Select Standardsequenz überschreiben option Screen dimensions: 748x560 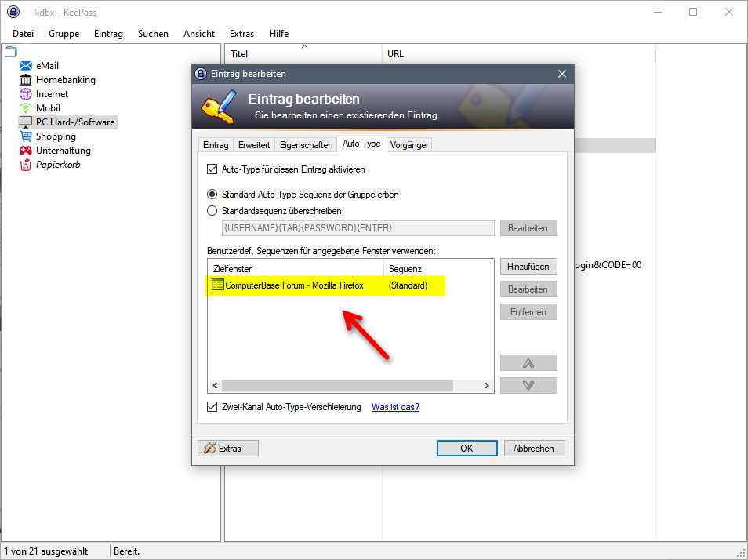point(212,211)
